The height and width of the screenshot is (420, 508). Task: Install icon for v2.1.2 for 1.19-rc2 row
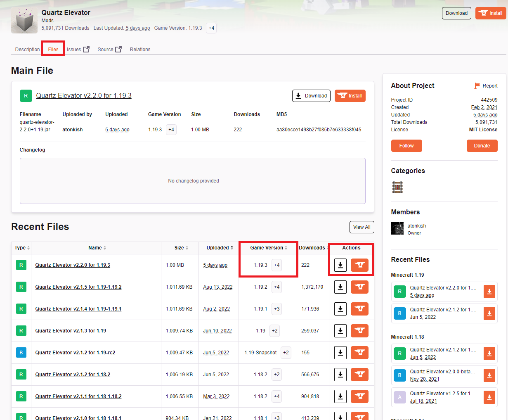pyautogui.click(x=359, y=353)
